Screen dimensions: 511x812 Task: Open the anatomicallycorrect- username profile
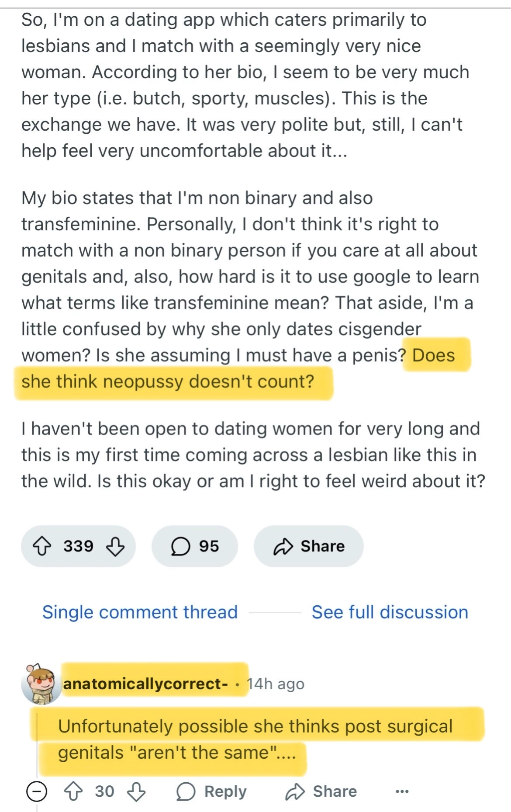click(x=145, y=684)
